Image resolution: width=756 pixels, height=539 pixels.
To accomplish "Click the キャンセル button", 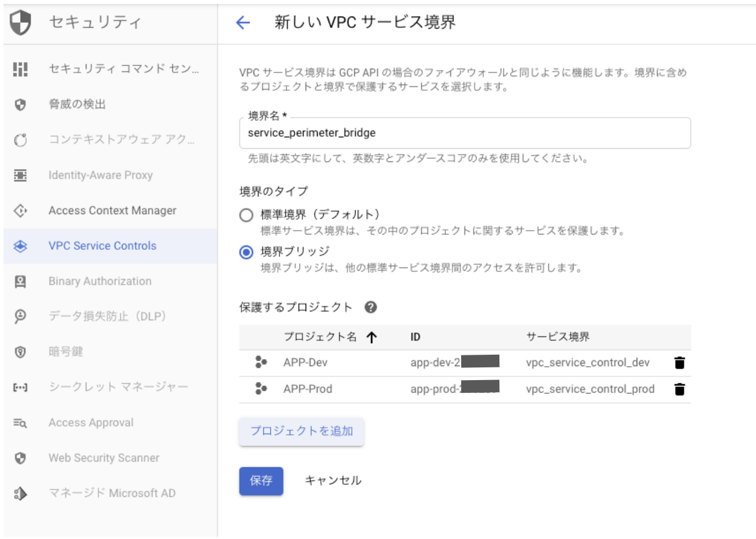I will [x=333, y=481].
